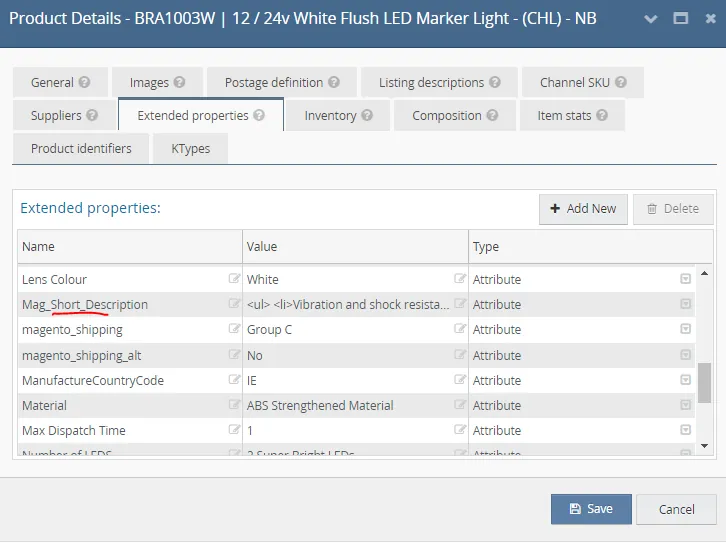
Task: Click the Value column header
Action: (356, 247)
